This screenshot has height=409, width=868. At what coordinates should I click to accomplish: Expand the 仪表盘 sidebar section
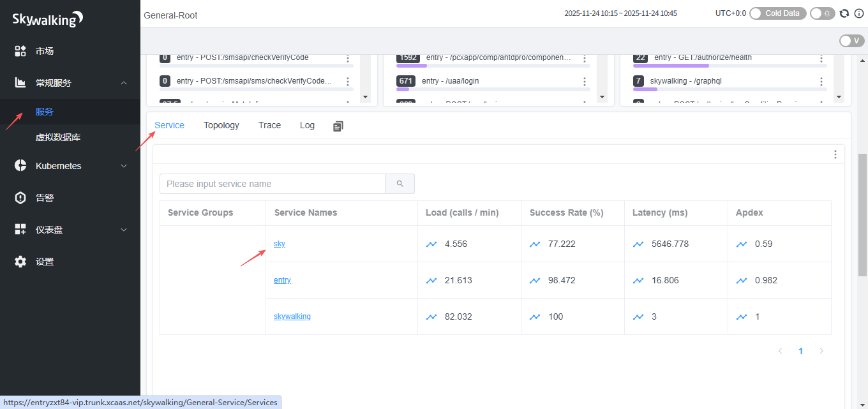124,230
